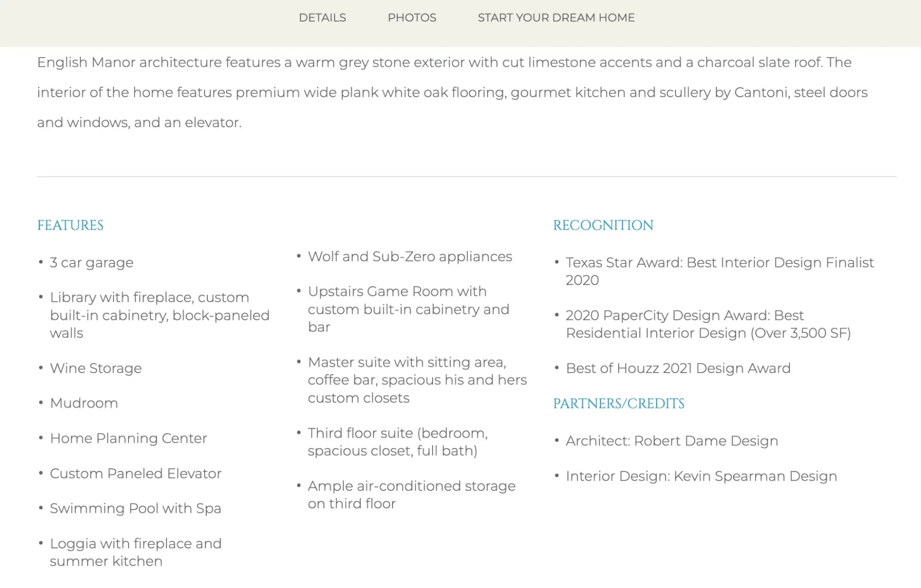Select the FEATURES heading

[x=70, y=225]
